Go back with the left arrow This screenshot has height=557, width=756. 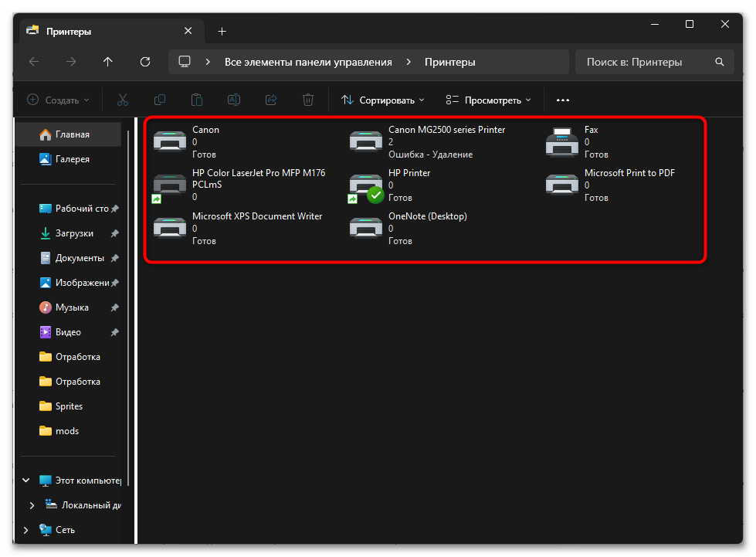(x=34, y=62)
